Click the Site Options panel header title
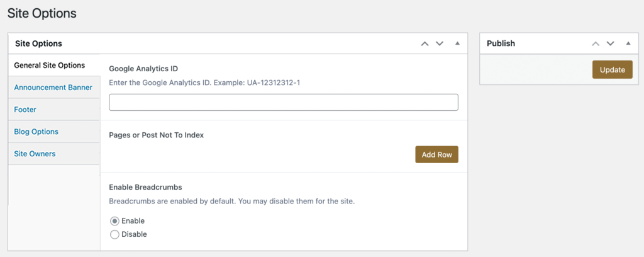This screenshot has width=644, height=257. tap(38, 43)
